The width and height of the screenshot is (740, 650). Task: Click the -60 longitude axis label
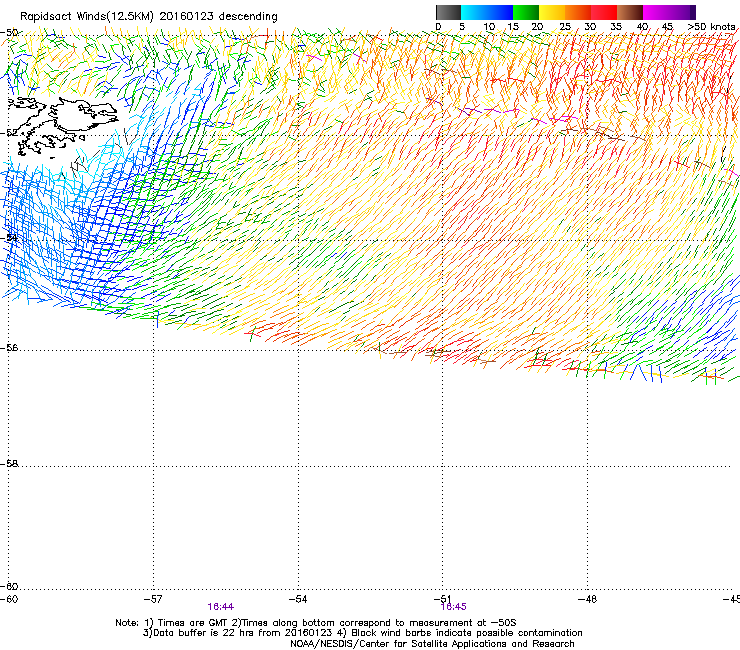click(9, 599)
